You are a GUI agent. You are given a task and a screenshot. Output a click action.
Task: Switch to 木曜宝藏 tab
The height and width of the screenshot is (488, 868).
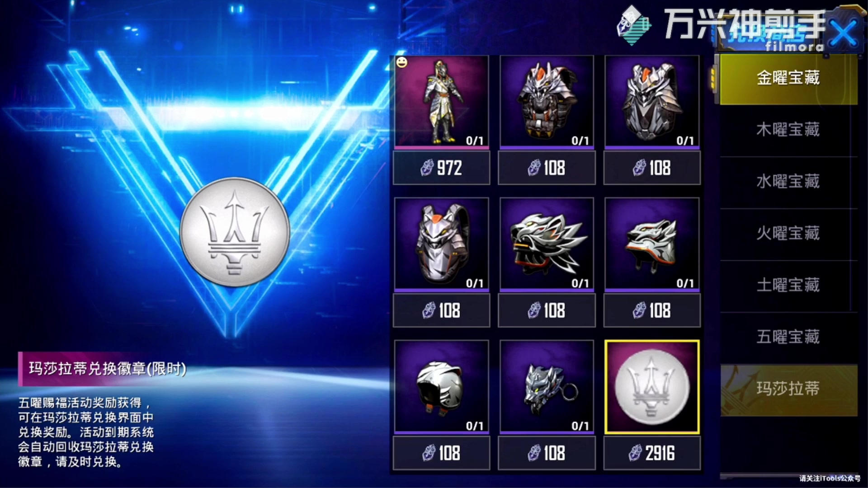[x=788, y=130]
